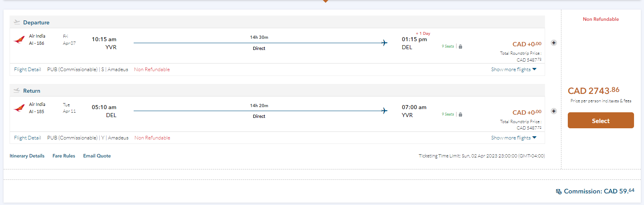Click the return plane landing icon
The image size is (644, 205).
tap(17, 90)
